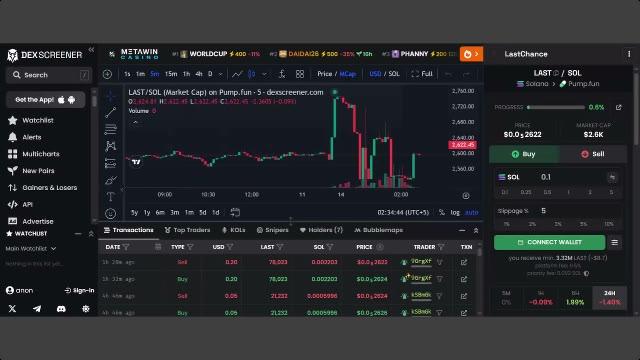The image size is (640, 360).
Task: Expand the Main Watchlist dropdown
Action: [31, 249]
